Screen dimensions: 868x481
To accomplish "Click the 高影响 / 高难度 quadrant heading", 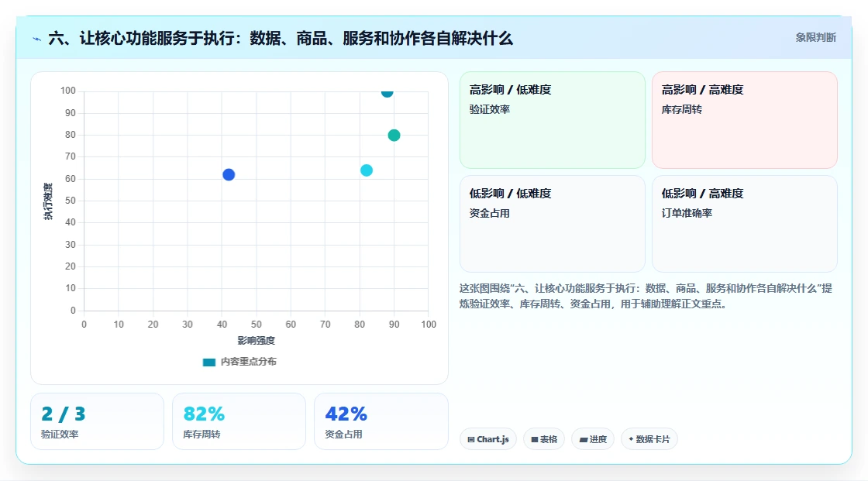I will coord(702,90).
